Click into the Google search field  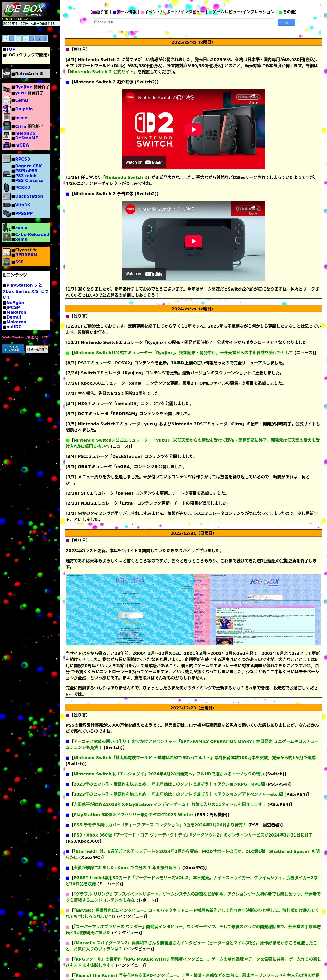(x=183, y=22)
